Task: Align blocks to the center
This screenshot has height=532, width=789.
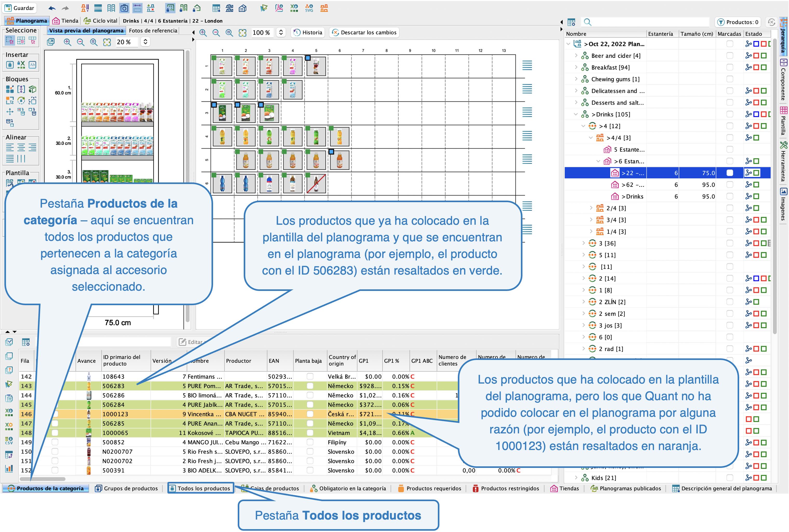Action: click(21, 147)
